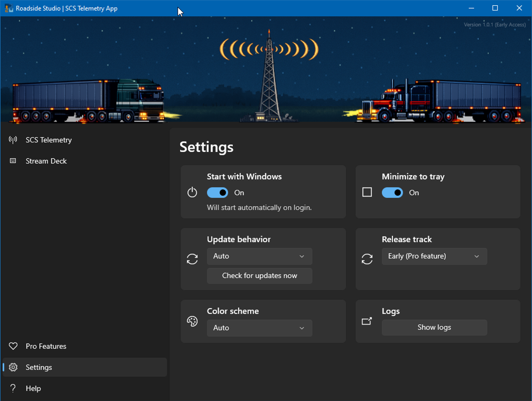The image size is (532, 401).
Task: Go to the SCS Telemetry page
Action: tap(48, 140)
